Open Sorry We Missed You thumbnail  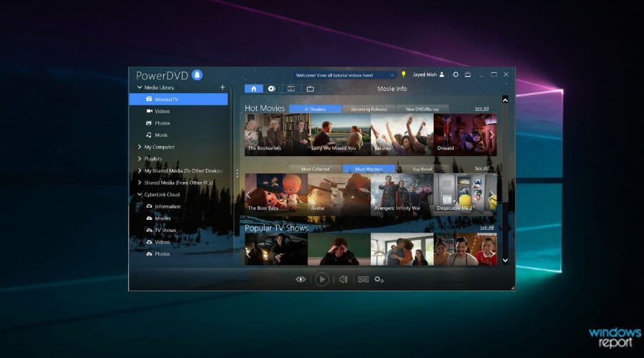click(340, 135)
